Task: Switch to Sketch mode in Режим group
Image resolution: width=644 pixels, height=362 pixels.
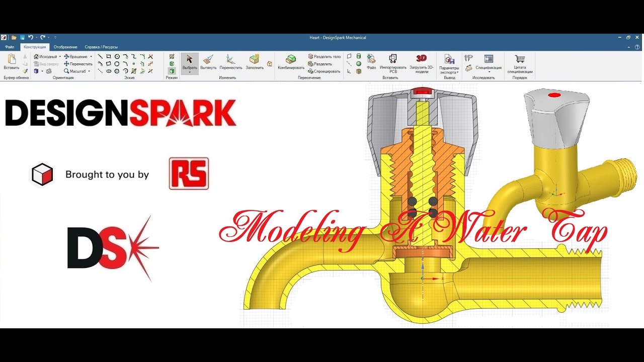Action: 172,57
